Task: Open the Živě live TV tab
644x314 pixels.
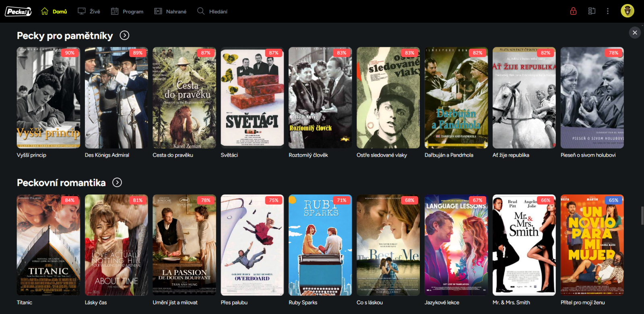Action: [x=89, y=11]
